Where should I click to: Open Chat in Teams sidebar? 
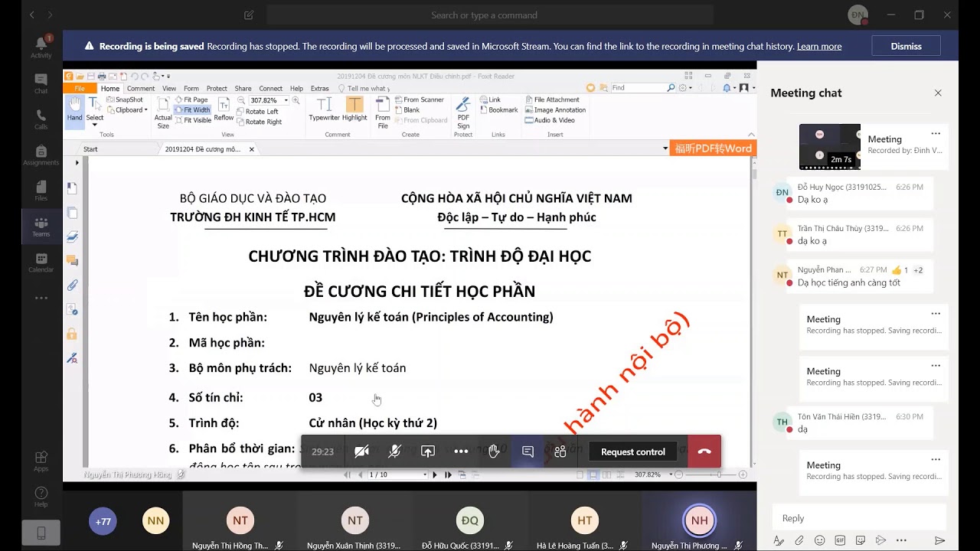point(41,83)
